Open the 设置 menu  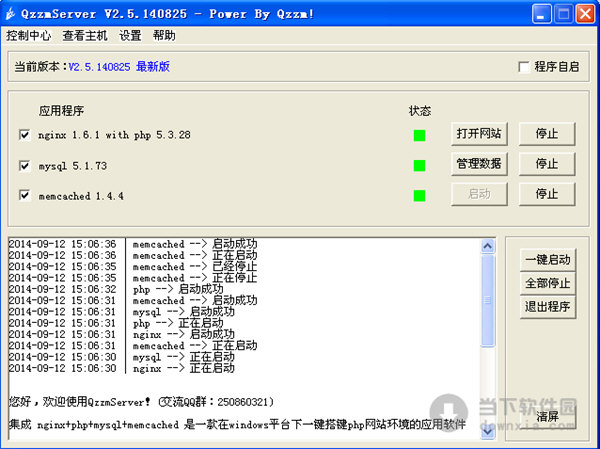pos(130,36)
